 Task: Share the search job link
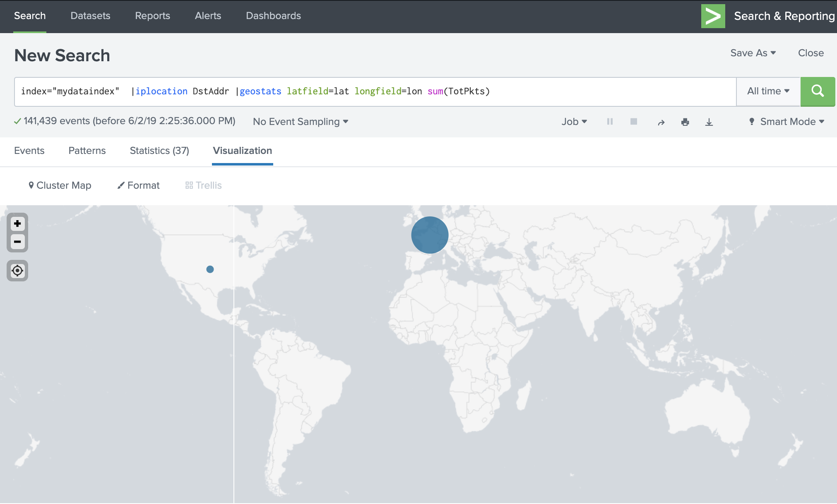pos(661,122)
